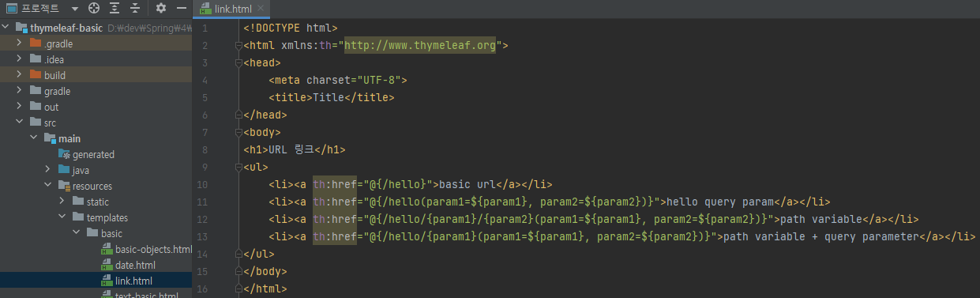Fold the body tag at line 7

[x=239, y=133]
